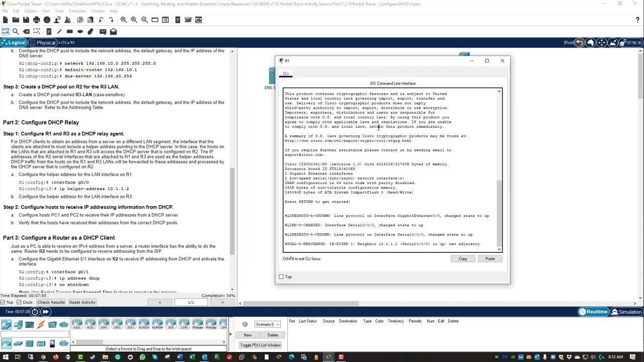Toggle the Dock checkbox
Viewport: 644px width, 362px height.
(x=19, y=302)
